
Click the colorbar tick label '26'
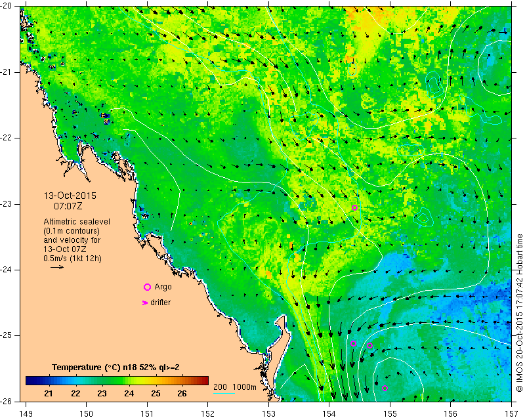182,393
